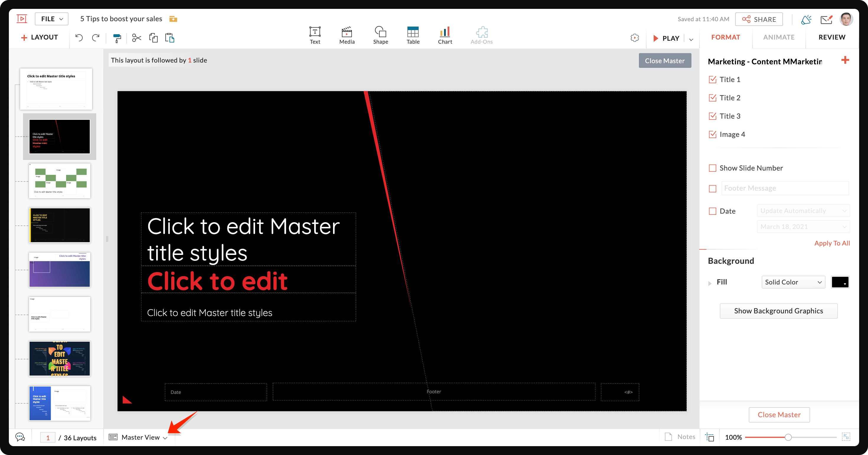868x455 pixels.
Task: Select the Text insert tool
Action: (x=314, y=35)
